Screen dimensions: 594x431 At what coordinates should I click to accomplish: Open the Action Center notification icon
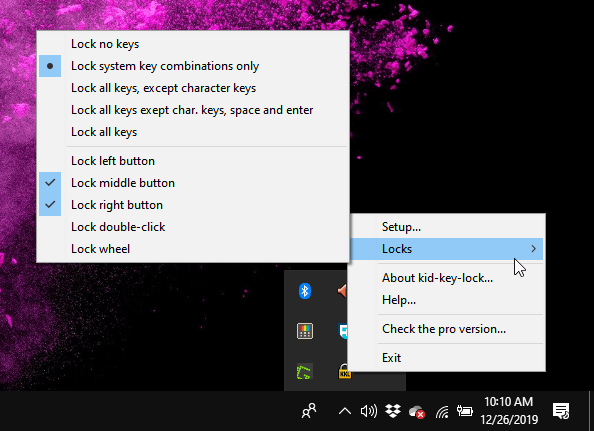point(561,411)
